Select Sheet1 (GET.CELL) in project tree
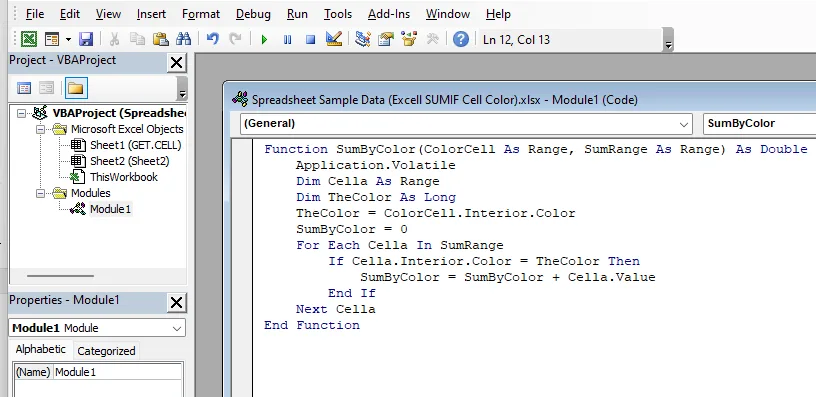This screenshot has height=397, width=816. click(135, 145)
